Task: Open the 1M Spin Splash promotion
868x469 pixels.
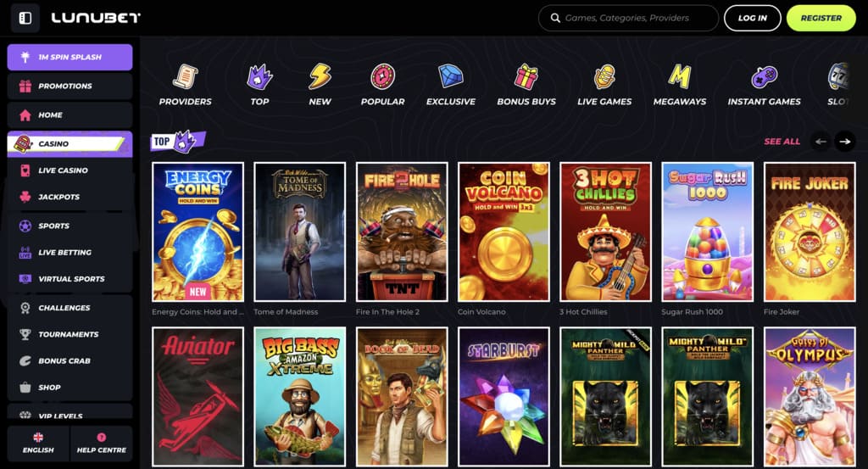Action: [x=70, y=57]
